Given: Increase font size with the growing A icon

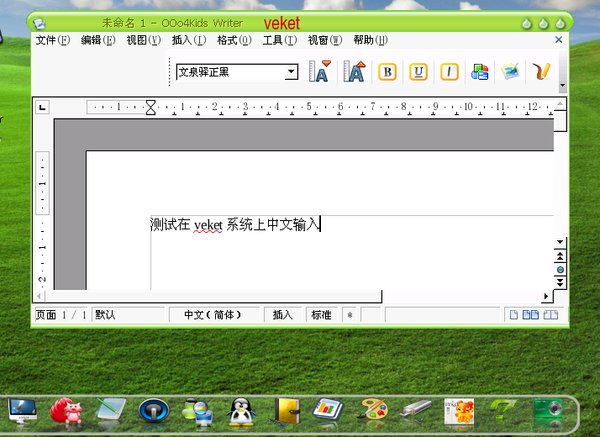Looking at the screenshot, I should 354,72.
